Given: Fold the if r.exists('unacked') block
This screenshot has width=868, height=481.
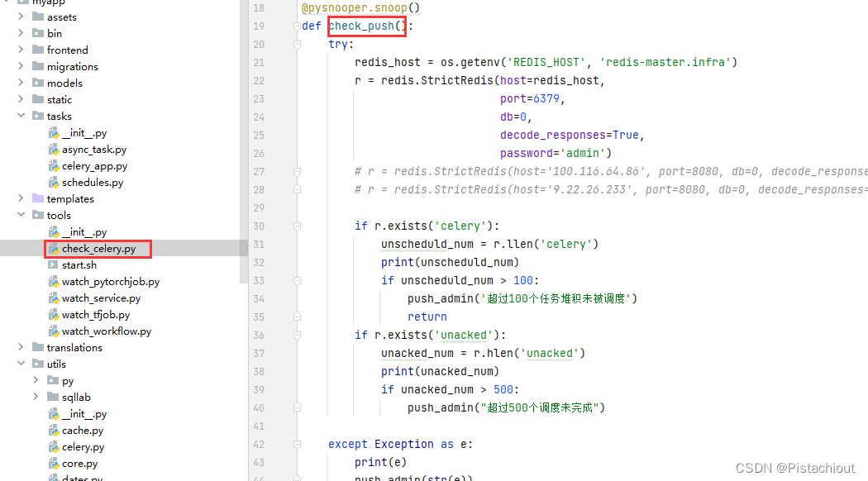Looking at the screenshot, I should 298,335.
